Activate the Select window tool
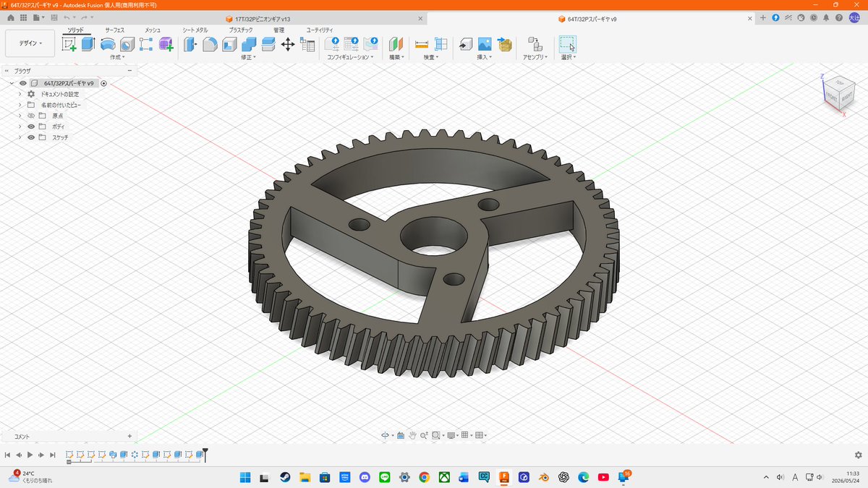This screenshot has width=868, height=488. tap(568, 44)
